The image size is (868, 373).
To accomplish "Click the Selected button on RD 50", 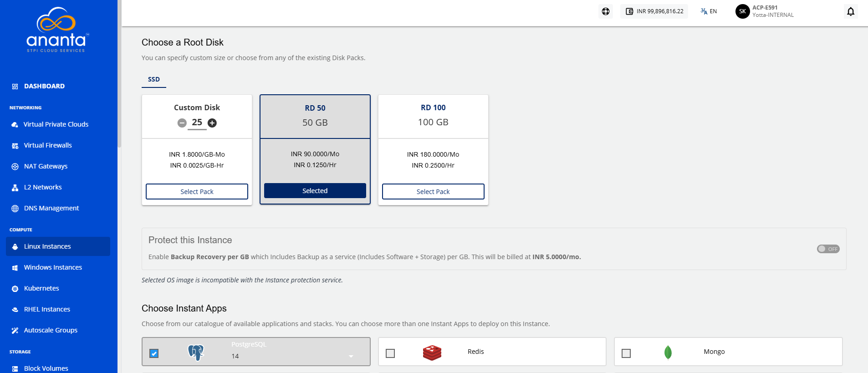I will pyautogui.click(x=315, y=191).
